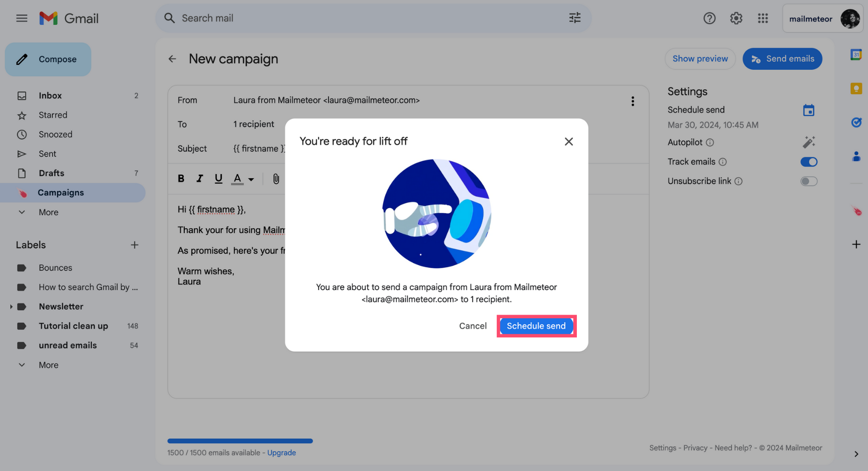
Task: Show Track emails info icon
Action: click(723, 162)
